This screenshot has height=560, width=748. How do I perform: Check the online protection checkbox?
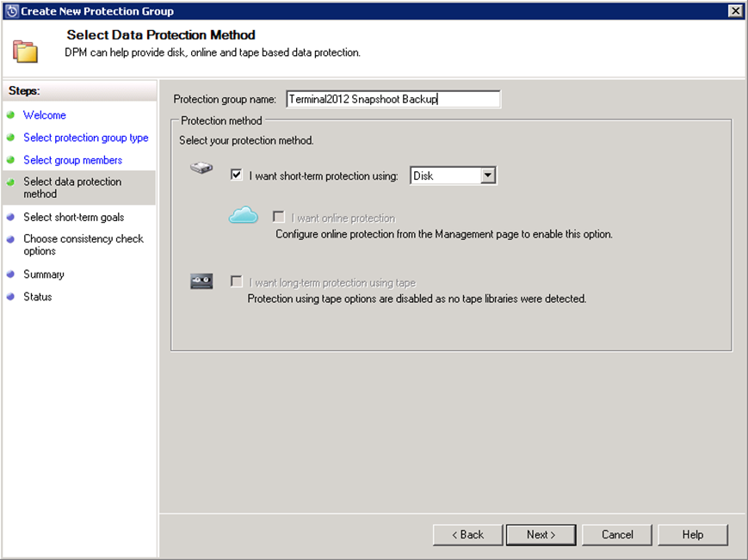(279, 217)
